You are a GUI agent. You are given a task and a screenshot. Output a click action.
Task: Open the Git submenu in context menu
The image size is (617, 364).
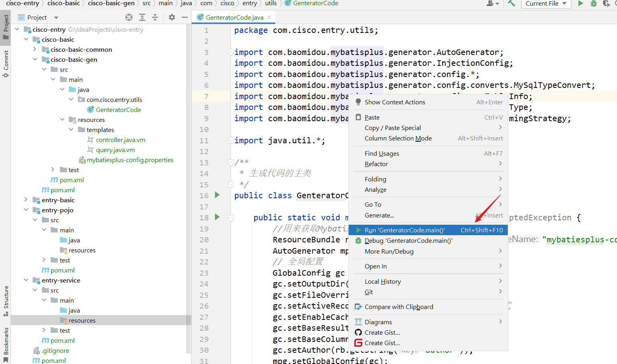coord(428,292)
